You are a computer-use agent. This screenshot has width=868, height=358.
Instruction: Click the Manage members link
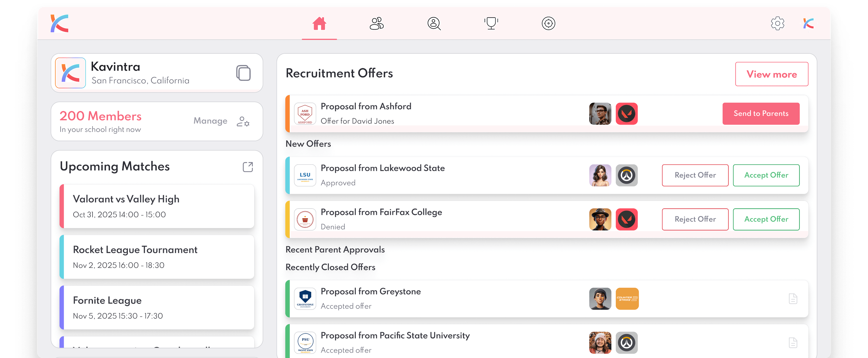click(210, 121)
